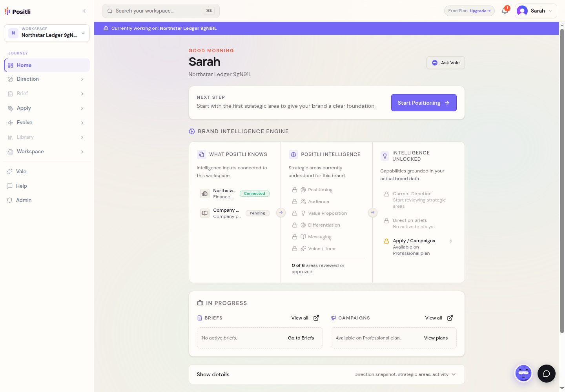Open the notifications bell
The image size is (565, 392).
(505, 11)
